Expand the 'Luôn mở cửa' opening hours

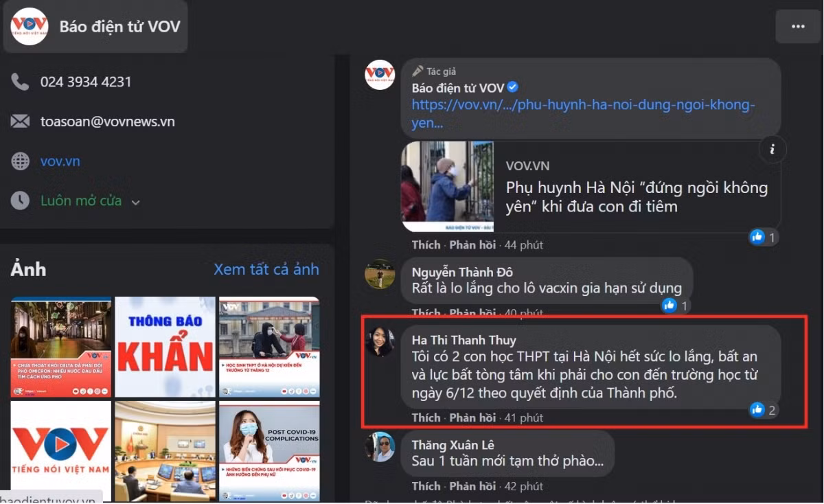pyautogui.click(x=135, y=202)
